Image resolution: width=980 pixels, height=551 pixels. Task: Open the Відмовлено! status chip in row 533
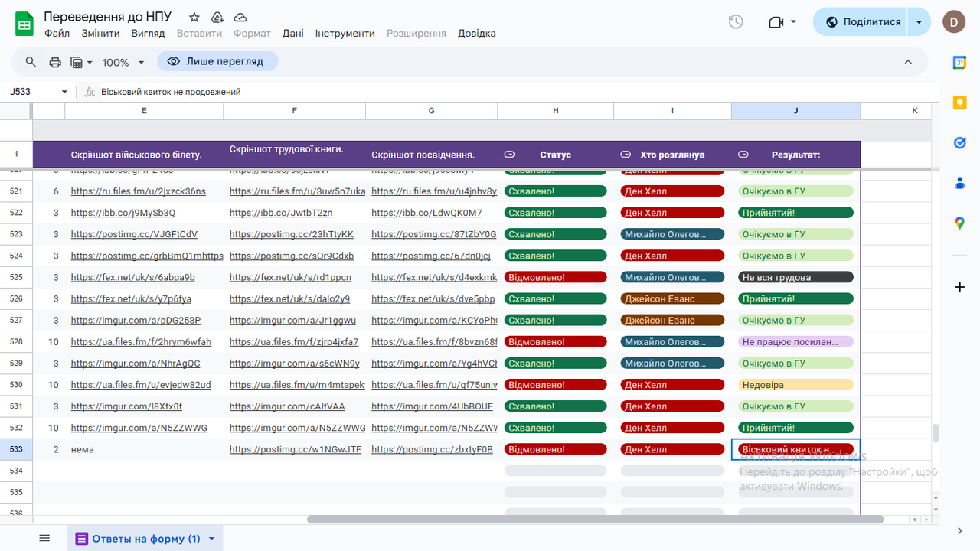click(555, 449)
